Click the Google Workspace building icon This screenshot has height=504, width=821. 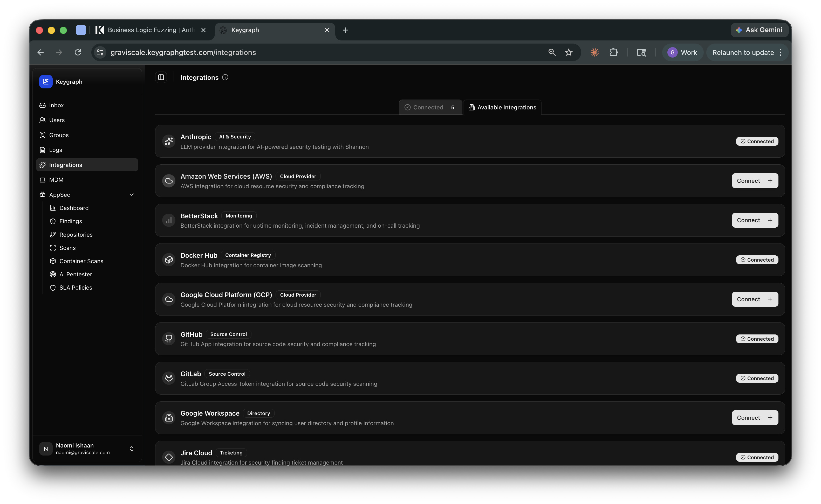click(x=169, y=418)
